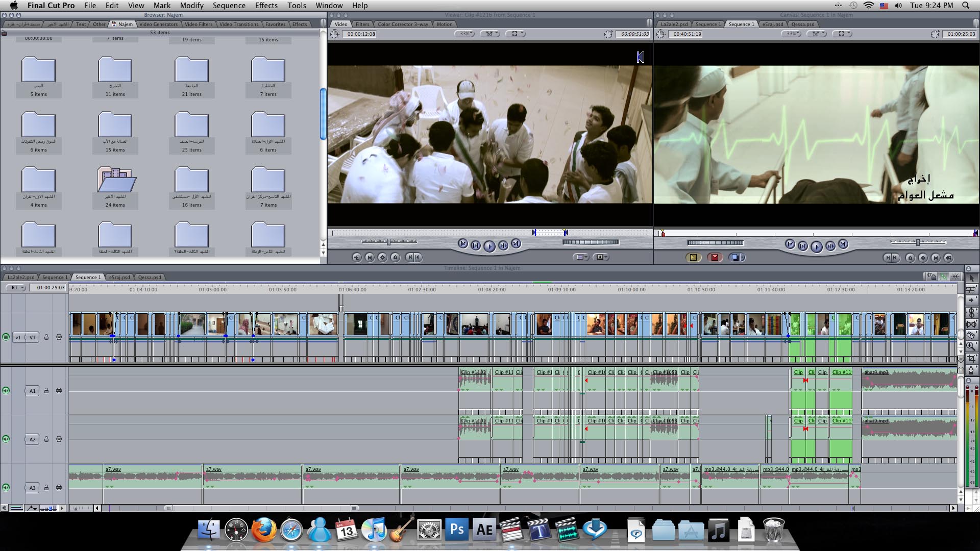Add motion keyframe in Viewer
This screenshot has height=551, width=980.
click(382, 258)
